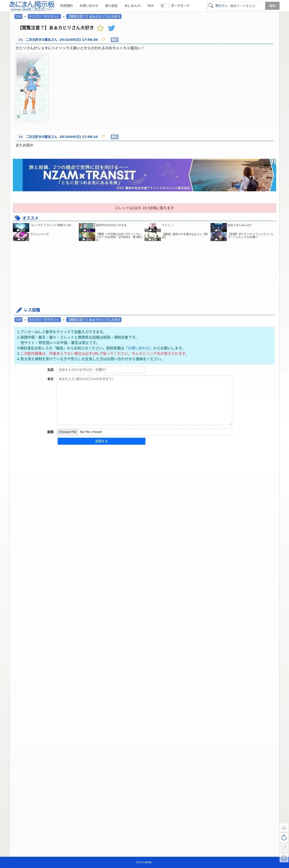Open the 社会人まんみんはさ thumbnail
Screen dimensions: 289x868
[219, 228]
